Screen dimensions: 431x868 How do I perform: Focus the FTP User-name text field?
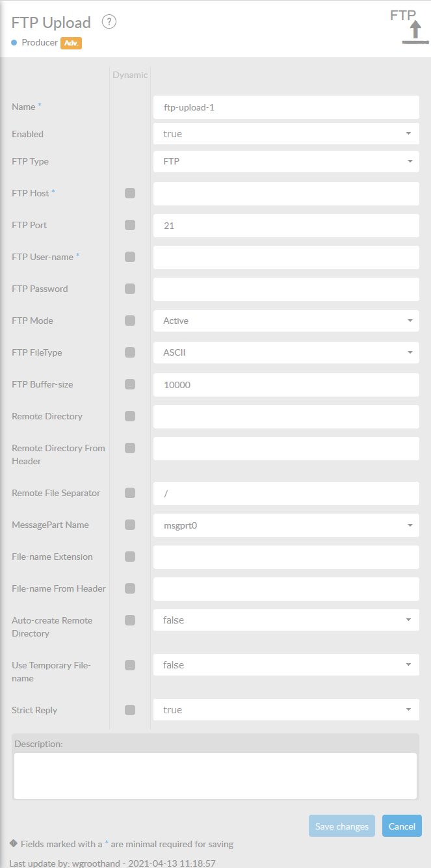tap(286, 257)
